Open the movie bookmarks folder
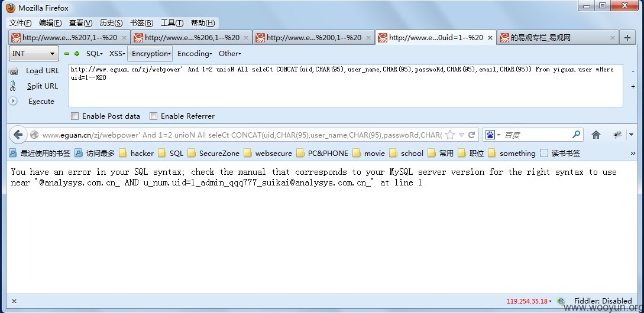644x313 pixels. [368, 154]
